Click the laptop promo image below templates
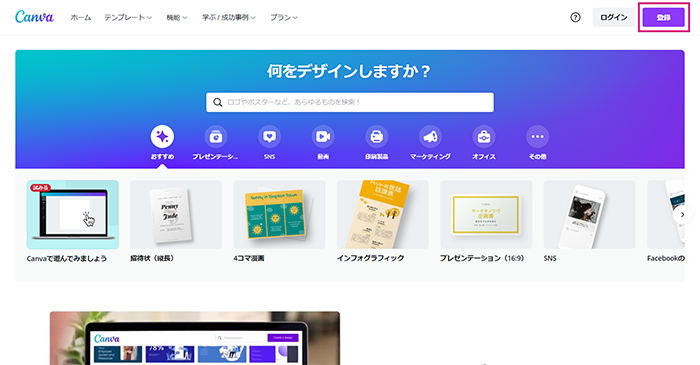 195,338
